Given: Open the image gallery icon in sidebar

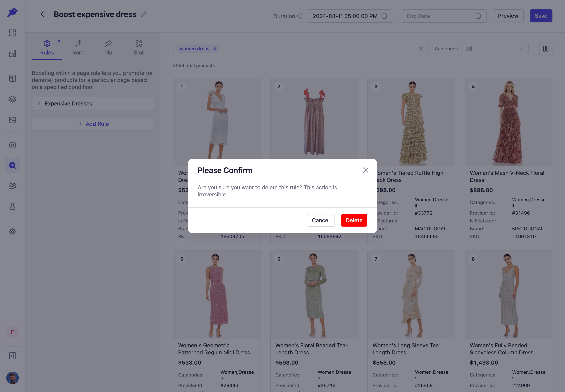Looking at the screenshot, I should [13, 120].
